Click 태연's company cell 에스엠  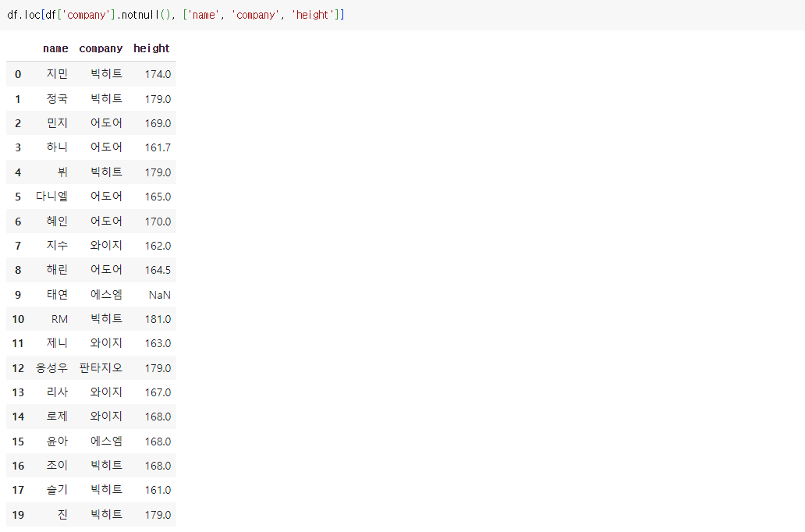106,295
